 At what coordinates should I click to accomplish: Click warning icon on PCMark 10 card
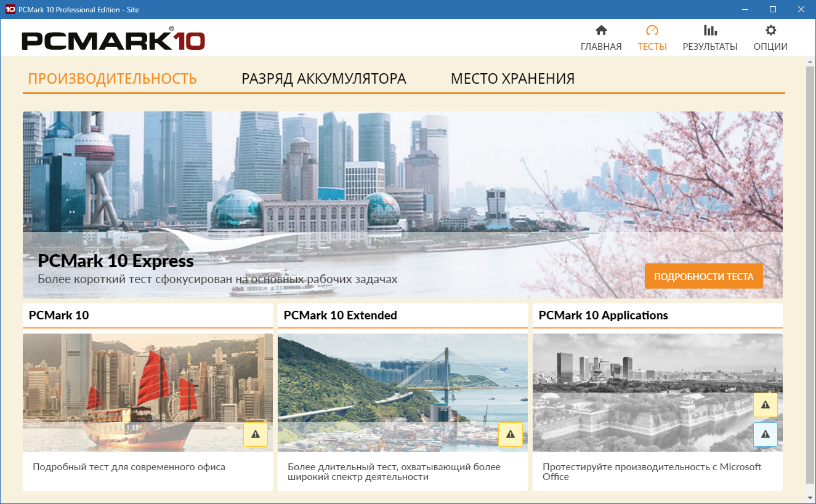coord(256,434)
